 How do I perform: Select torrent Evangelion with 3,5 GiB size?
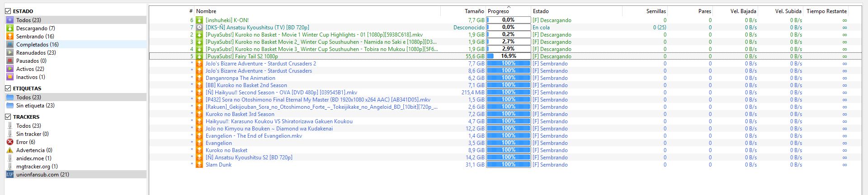(x=219, y=143)
